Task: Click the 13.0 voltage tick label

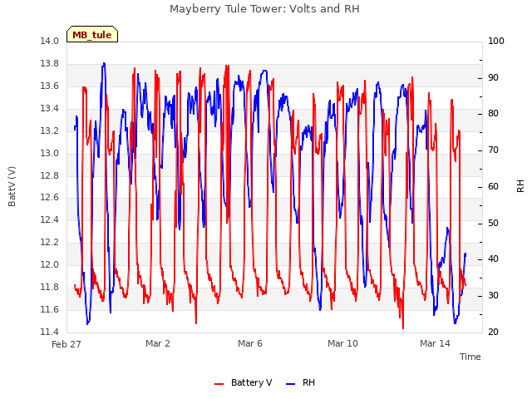Action: point(50,153)
